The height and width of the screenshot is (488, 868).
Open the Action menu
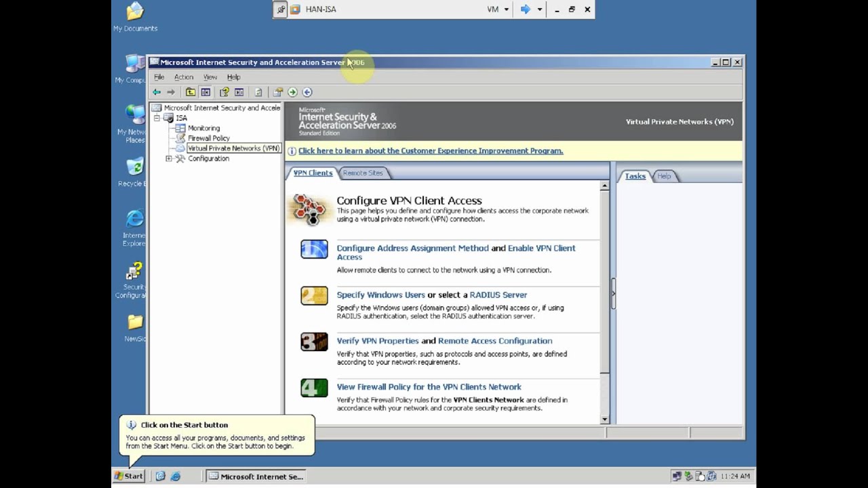[184, 77]
